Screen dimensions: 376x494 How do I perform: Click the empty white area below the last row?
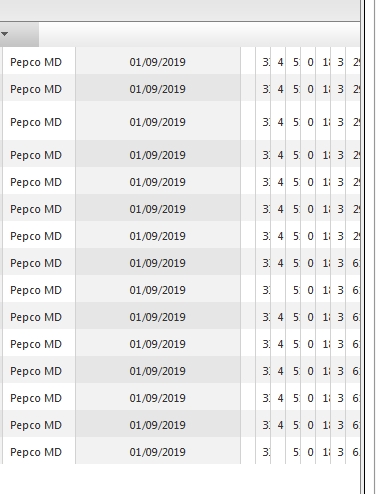(x=180, y=479)
